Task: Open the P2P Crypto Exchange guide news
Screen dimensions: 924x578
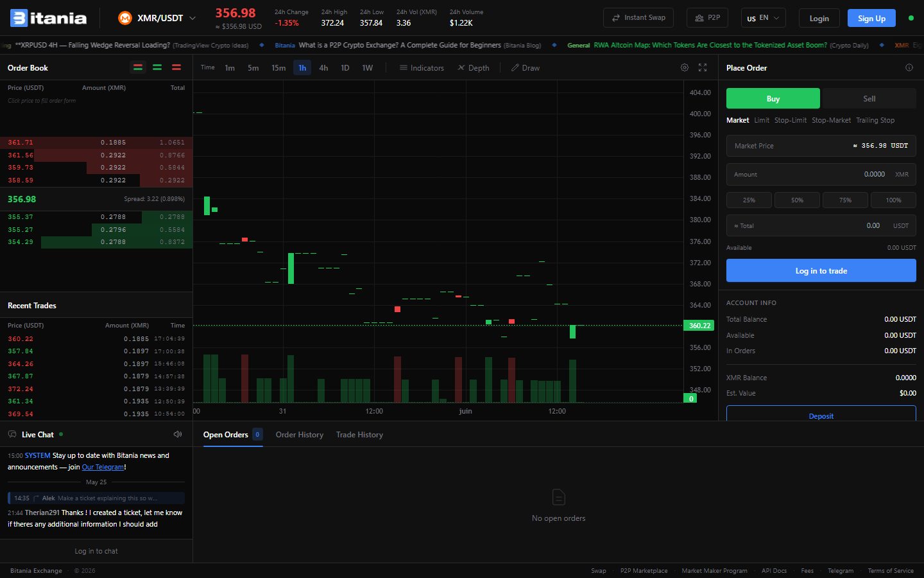Action: pos(407,45)
